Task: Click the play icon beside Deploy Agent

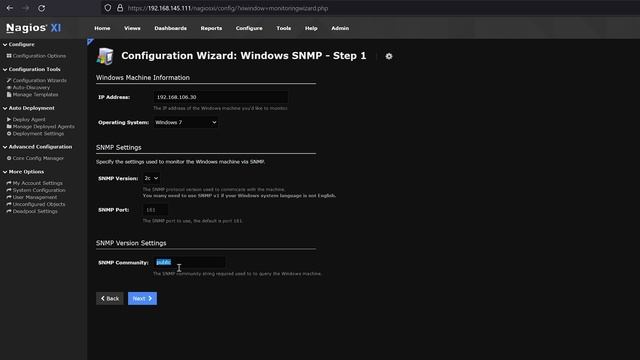Action: click(x=9, y=119)
